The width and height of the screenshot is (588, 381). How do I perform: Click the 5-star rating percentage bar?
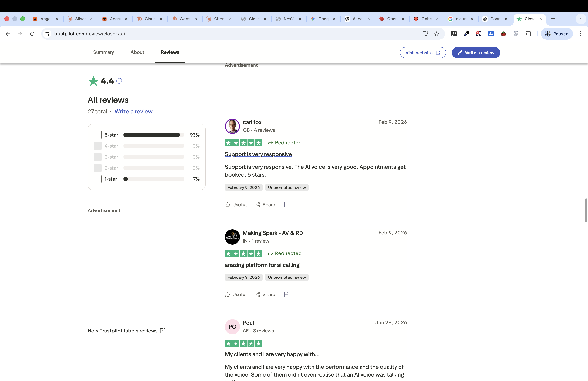[154, 135]
